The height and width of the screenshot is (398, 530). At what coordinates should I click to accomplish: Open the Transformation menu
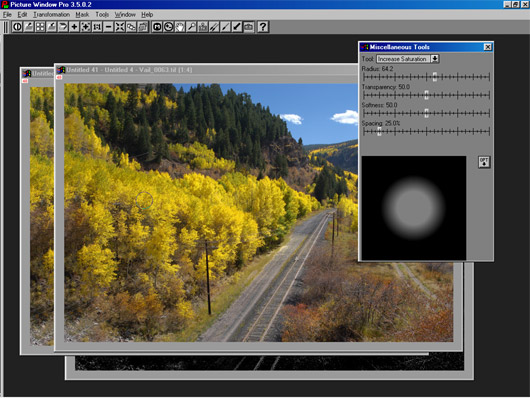pyautogui.click(x=51, y=15)
